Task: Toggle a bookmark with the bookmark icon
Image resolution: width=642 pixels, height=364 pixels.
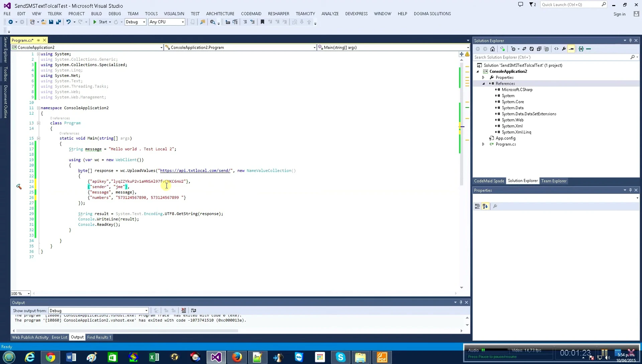Action: [x=262, y=22]
